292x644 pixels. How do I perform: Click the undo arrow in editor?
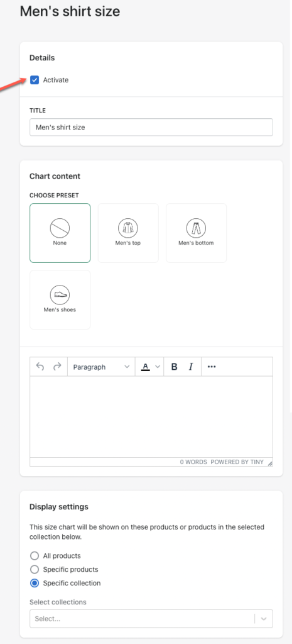pos(40,367)
